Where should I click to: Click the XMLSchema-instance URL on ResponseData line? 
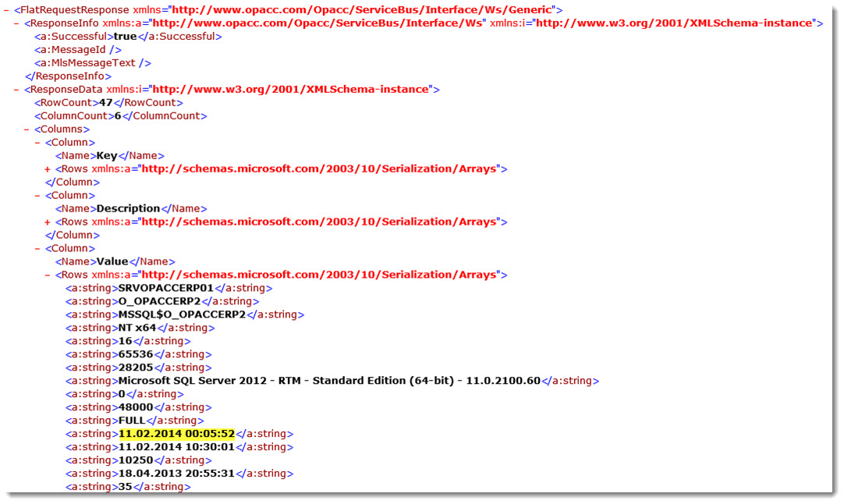[291, 90]
